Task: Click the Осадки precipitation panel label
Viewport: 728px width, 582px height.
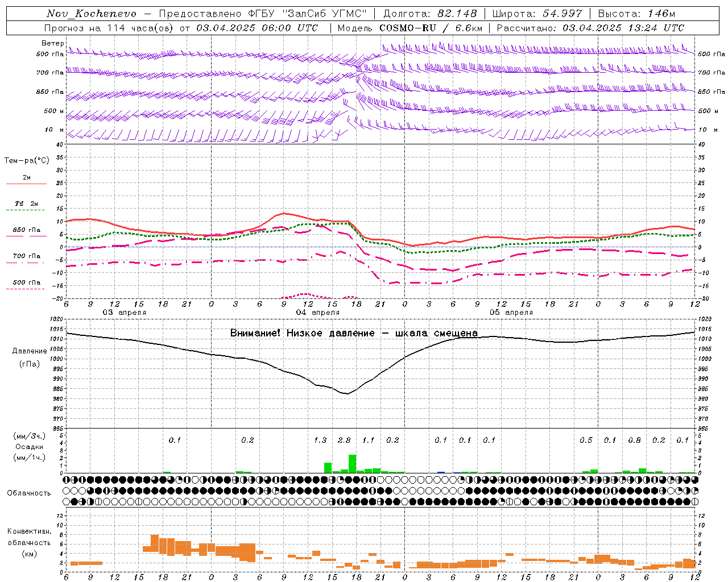Action: click(x=30, y=447)
